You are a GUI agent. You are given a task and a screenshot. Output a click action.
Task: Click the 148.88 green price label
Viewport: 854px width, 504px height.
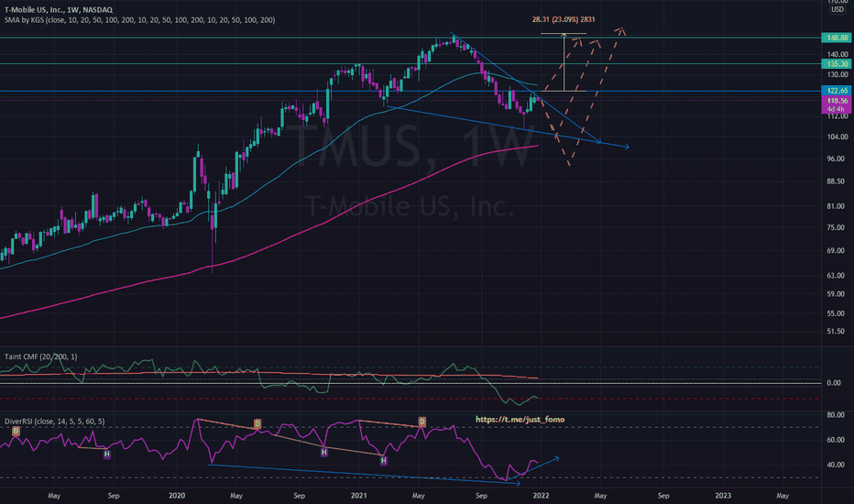click(837, 38)
